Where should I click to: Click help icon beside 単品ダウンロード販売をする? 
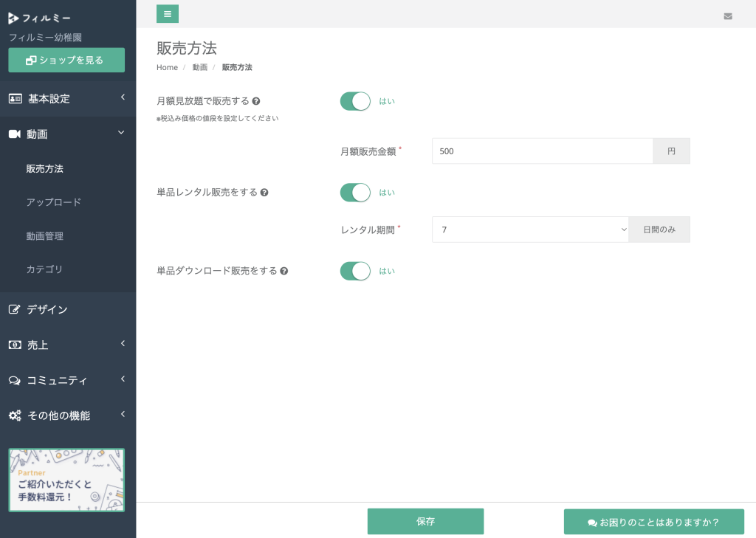coord(284,272)
